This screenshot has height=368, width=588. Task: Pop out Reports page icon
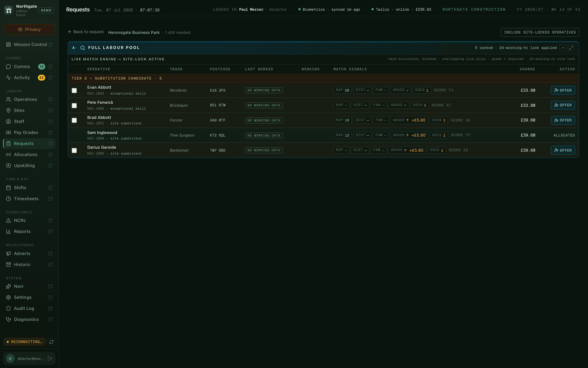(50, 231)
